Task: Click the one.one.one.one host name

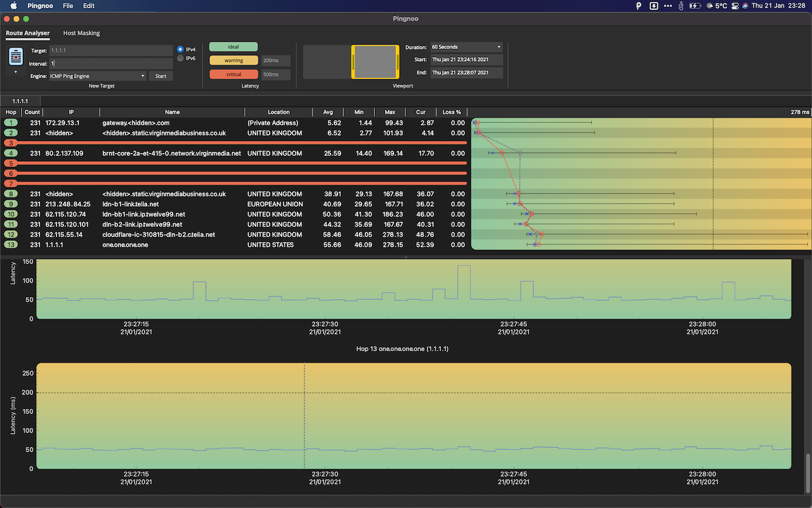Action: (125, 244)
